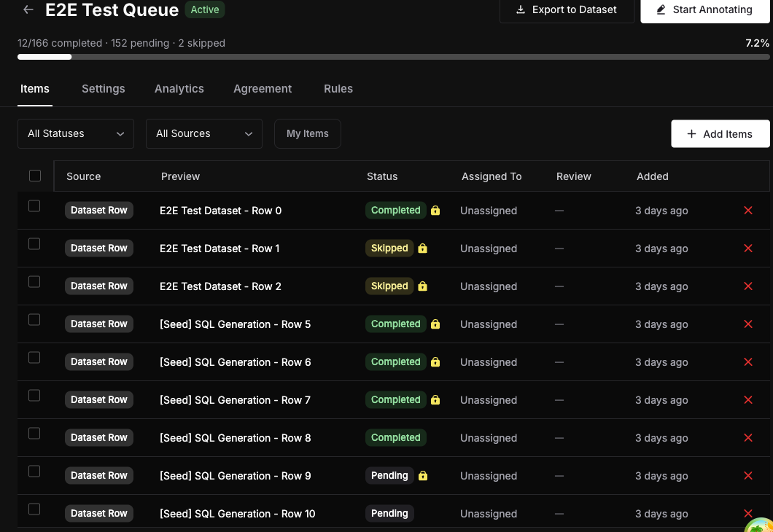Open the E2E Test Dataset Row 0 preview
This screenshot has width=773, height=532.
coord(220,210)
